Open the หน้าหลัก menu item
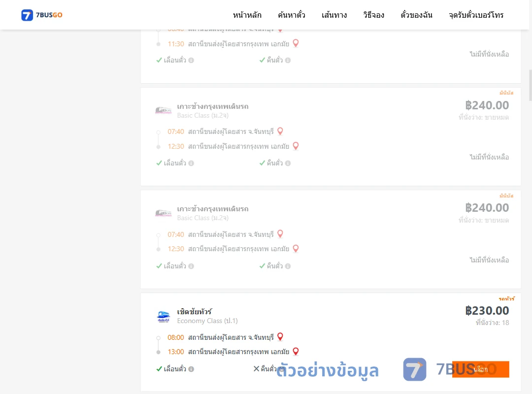Screen dimensions: 532x394 (247, 15)
